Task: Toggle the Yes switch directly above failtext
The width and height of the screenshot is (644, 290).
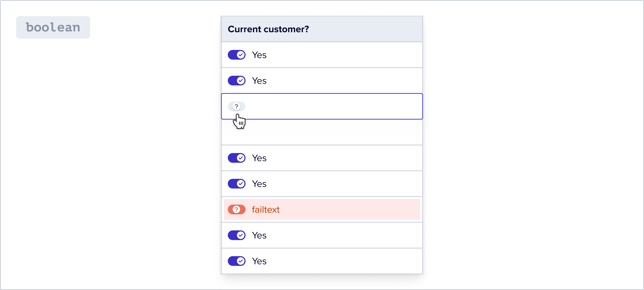Action: click(236, 184)
